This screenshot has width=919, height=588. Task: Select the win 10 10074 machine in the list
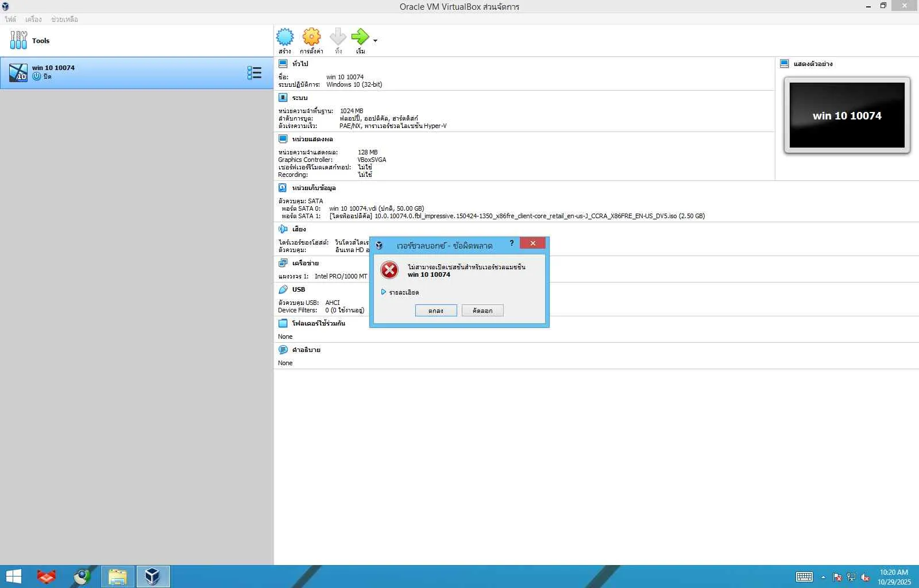tap(137, 72)
